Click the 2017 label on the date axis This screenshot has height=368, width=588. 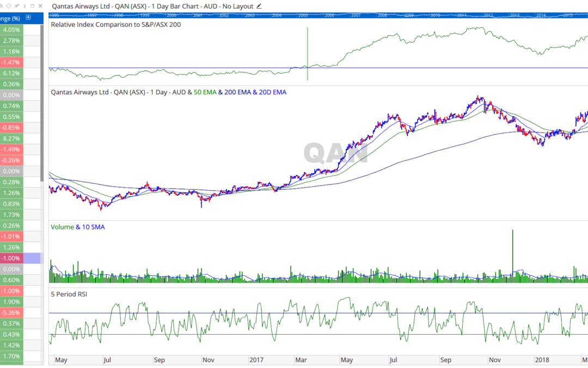coord(256,360)
